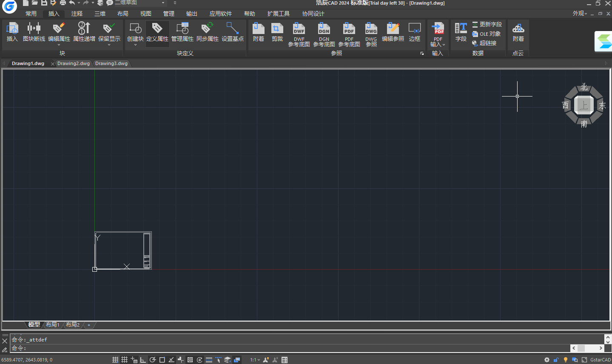Switch to the Drawing2.dwg tab
612x364 pixels.
(73, 63)
